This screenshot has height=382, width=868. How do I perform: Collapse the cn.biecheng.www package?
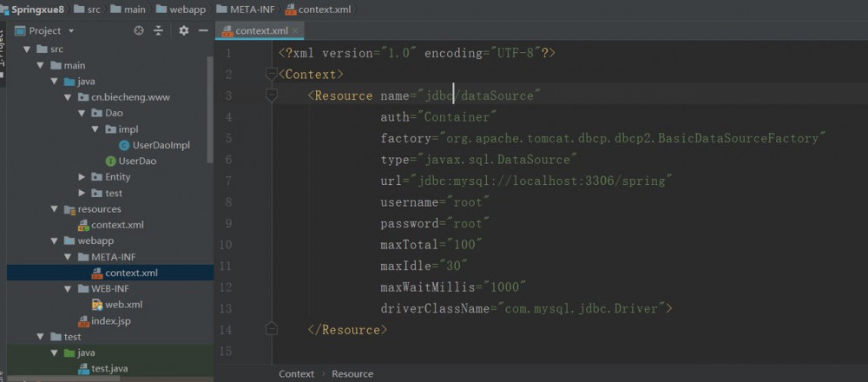(x=68, y=97)
